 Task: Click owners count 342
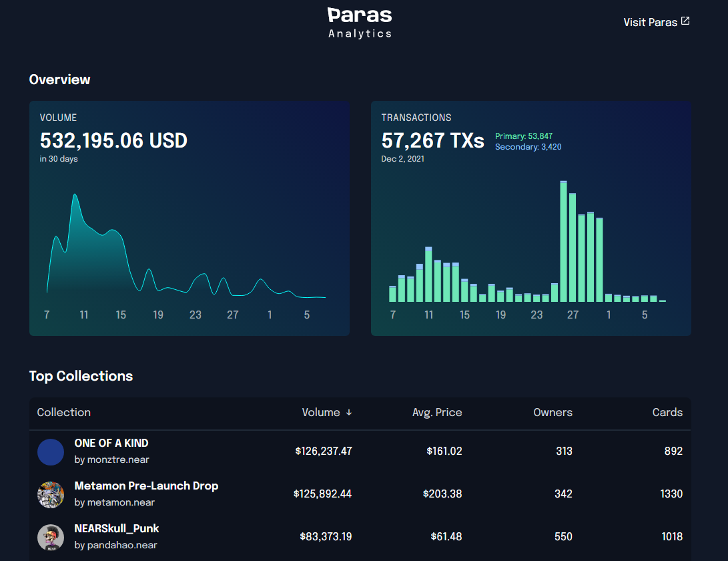point(563,494)
